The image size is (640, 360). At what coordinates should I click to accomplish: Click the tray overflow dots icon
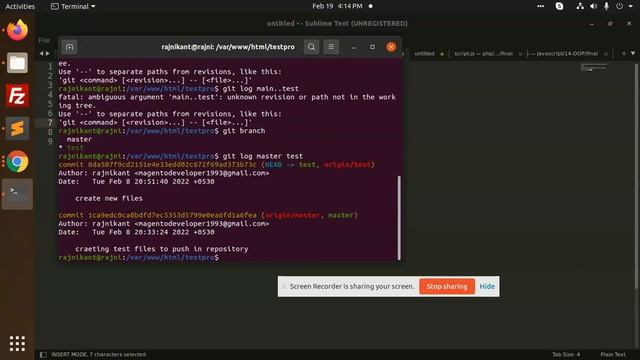tap(540, 6)
